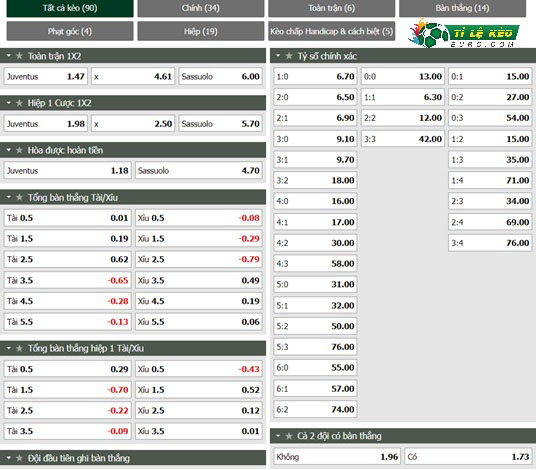The width and height of the screenshot is (536, 470).
Task: Star the Hiệp 1 Cược 1X2 section
Action: coord(19,103)
